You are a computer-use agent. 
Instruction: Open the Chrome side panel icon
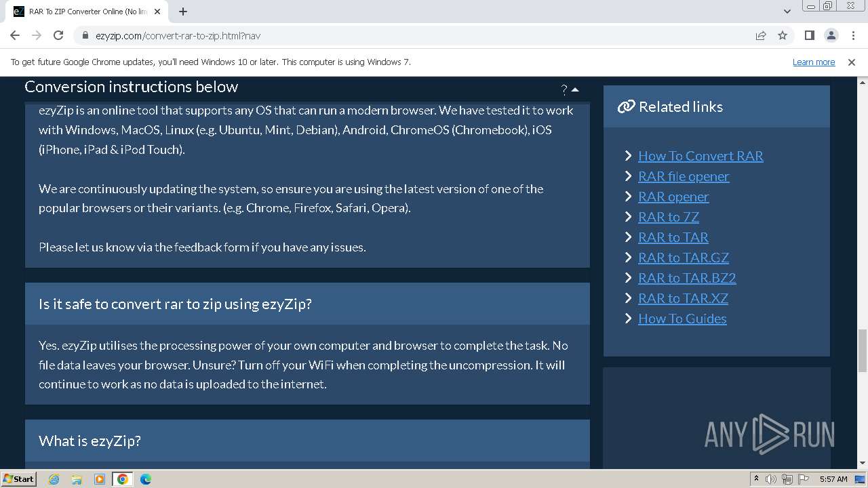click(809, 35)
